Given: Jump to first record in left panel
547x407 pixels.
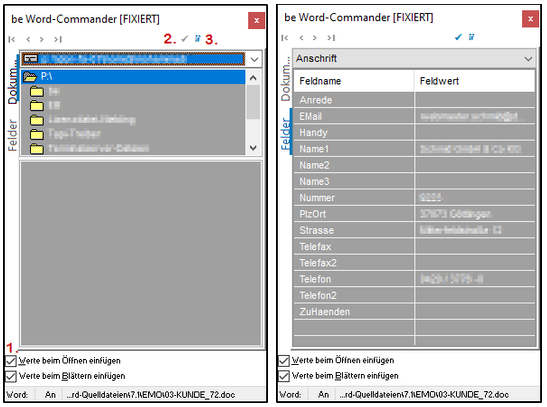Looking at the screenshot, I should [12, 39].
